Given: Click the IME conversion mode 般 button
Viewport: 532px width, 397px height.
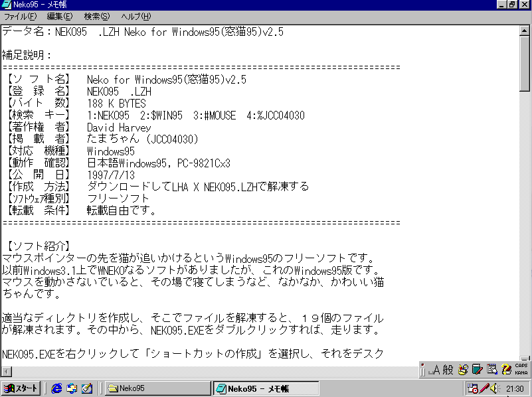Looking at the screenshot, I should [448, 370].
